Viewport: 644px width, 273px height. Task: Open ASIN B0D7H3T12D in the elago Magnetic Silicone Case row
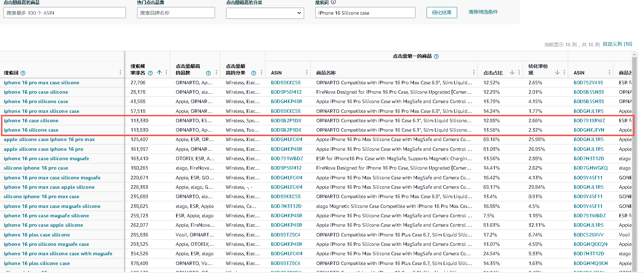click(x=286, y=206)
